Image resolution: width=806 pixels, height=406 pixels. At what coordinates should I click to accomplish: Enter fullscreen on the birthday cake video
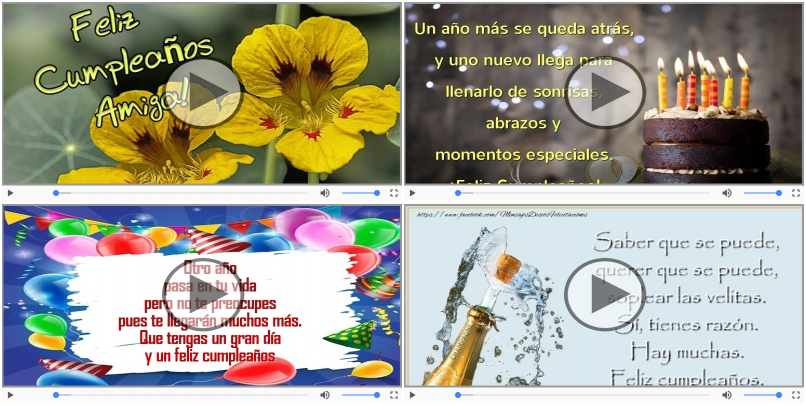pyautogui.click(x=797, y=193)
